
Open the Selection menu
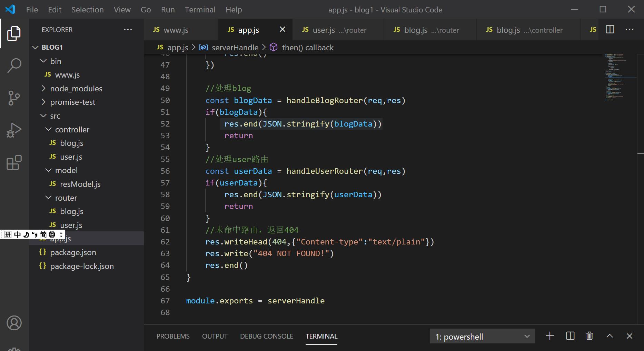pyautogui.click(x=88, y=10)
